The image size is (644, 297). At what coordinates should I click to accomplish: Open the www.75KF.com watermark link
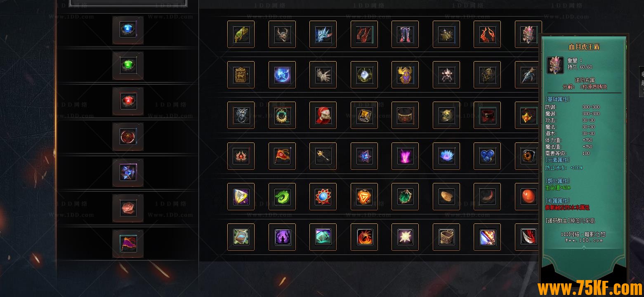(x=590, y=288)
